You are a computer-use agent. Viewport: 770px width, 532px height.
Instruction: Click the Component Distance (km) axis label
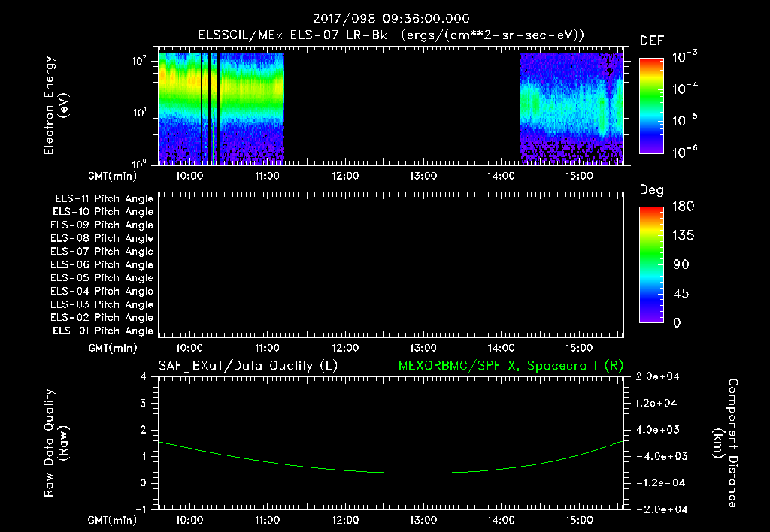pos(726,443)
